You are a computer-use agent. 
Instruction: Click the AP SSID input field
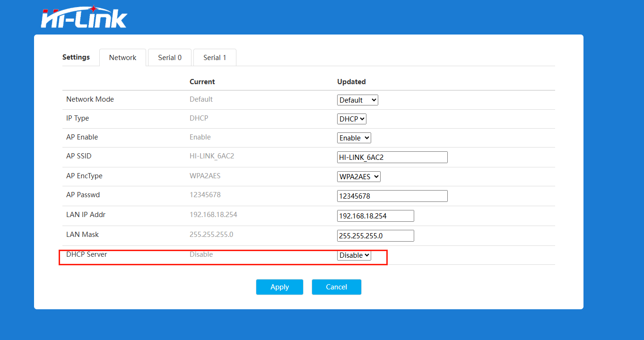(392, 157)
